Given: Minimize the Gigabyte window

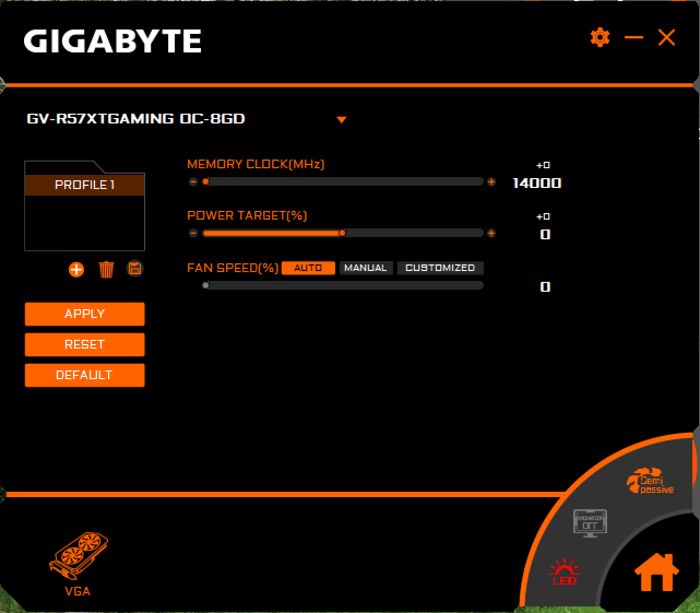Looking at the screenshot, I should pyautogui.click(x=633, y=37).
